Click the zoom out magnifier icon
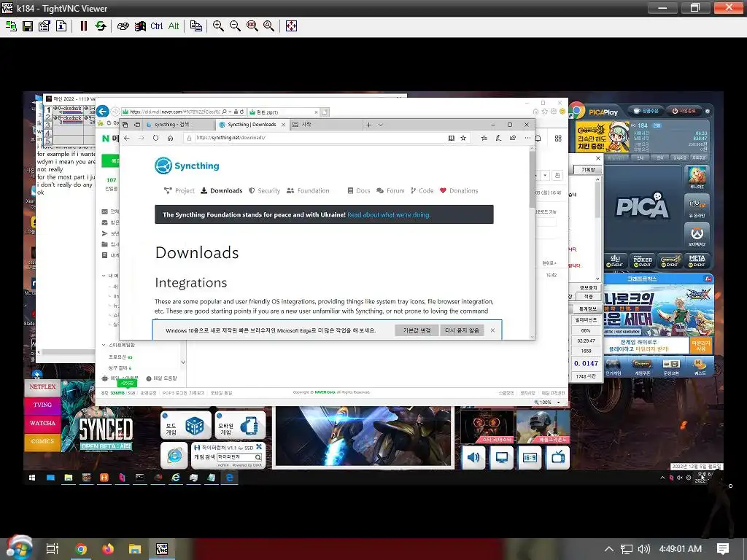The width and height of the screenshot is (747, 560). (235, 26)
